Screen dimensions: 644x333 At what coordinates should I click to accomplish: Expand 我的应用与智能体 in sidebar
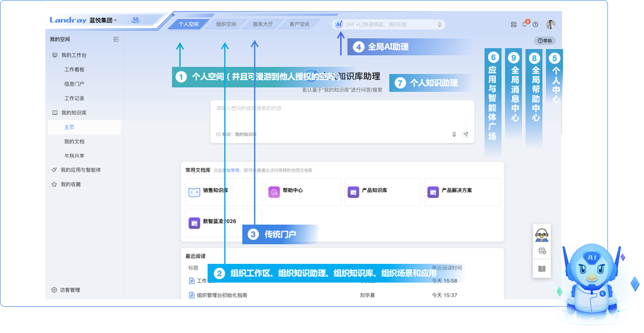point(80,170)
